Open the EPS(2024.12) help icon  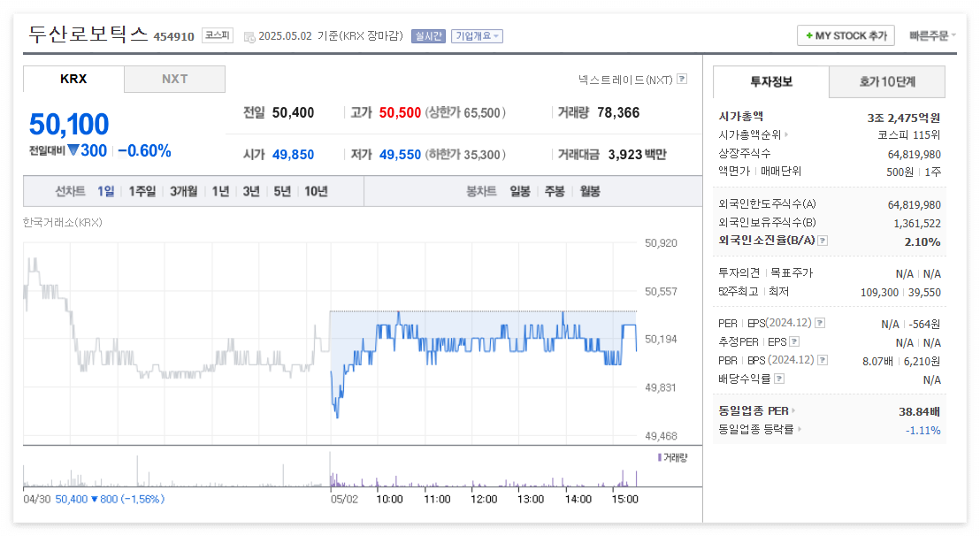pos(819,324)
